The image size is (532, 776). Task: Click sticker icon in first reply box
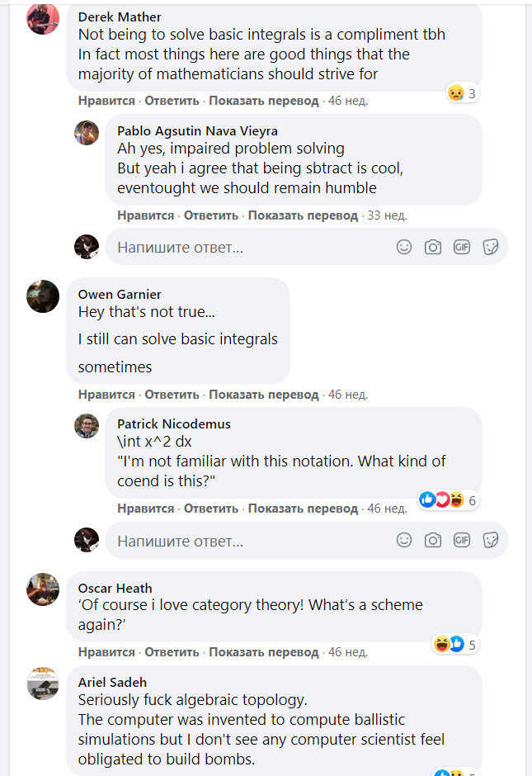(491, 247)
